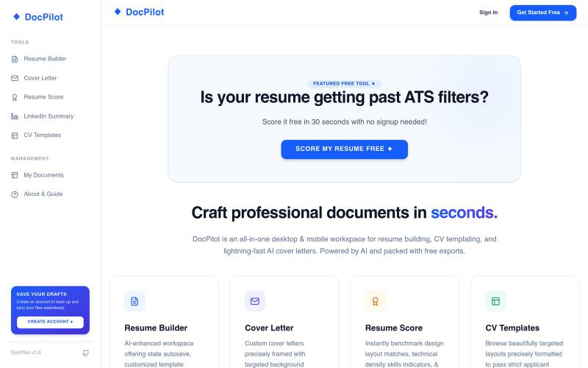Click the MANAGEMENT section label
This screenshot has width=588, height=368.
click(x=30, y=158)
